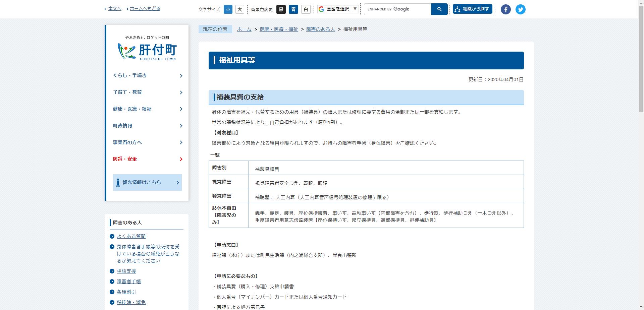
Task: Open the 防災・安全 menu item
Action: (125, 159)
